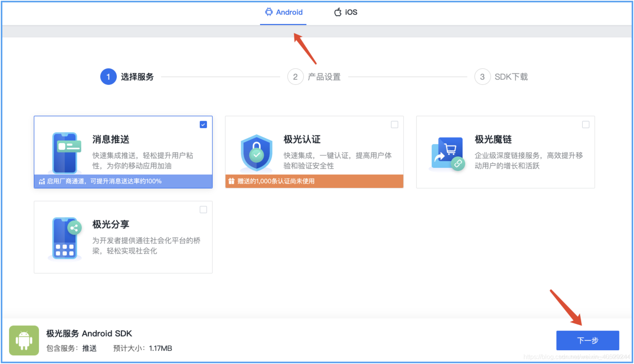634x364 pixels.
Task: Click the 赠送的1,000条认证尚未使用 orange banner
Action: (x=314, y=181)
